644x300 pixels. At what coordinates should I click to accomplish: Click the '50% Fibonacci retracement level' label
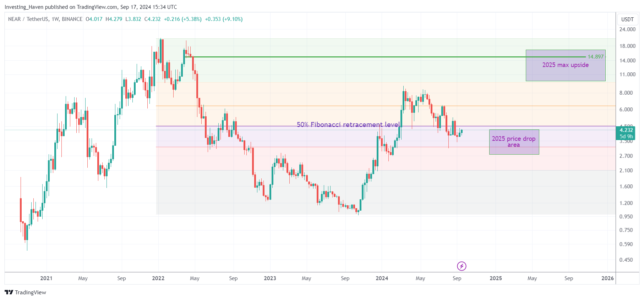[348, 124]
